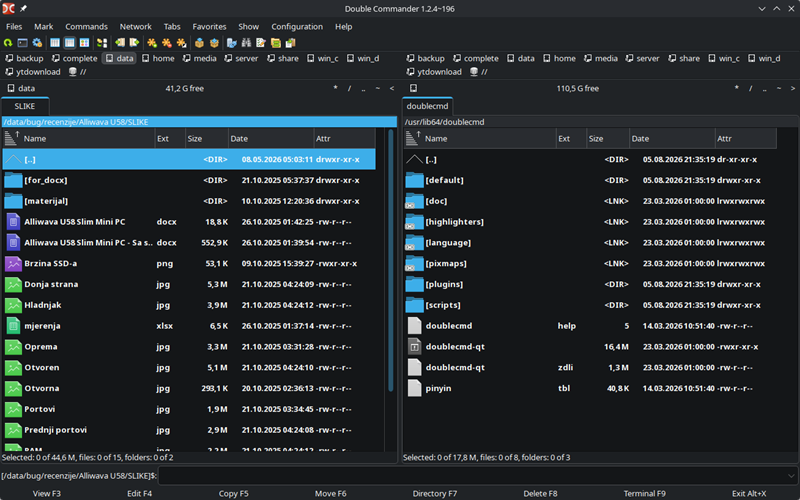Select the mjerenja xlsx file row

click(x=189, y=326)
